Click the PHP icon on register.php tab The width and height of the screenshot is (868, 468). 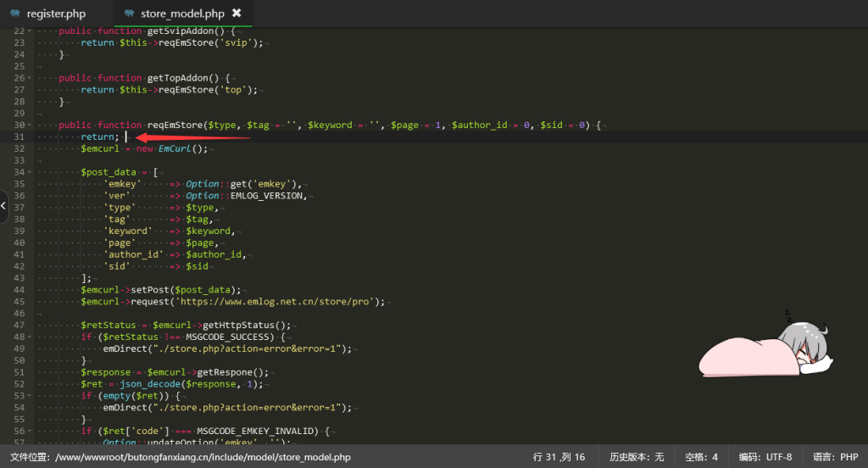click(x=14, y=14)
